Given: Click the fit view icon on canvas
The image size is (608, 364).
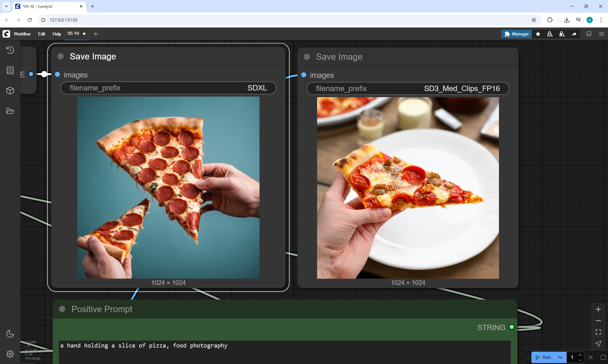Looking at the screenshot, I should click(598, 332).
